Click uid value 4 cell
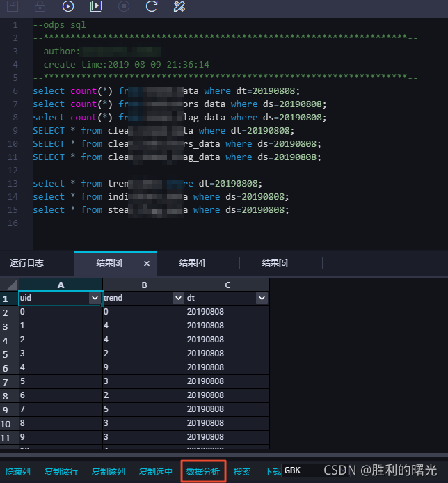The height and width of the screenshot is (483, 448). 61,367
